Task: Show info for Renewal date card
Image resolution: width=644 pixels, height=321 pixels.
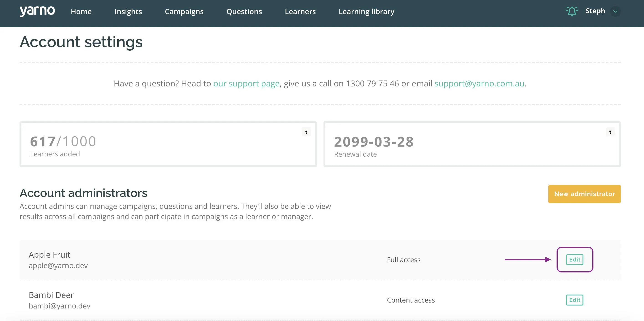Action: tap(610, 132)
